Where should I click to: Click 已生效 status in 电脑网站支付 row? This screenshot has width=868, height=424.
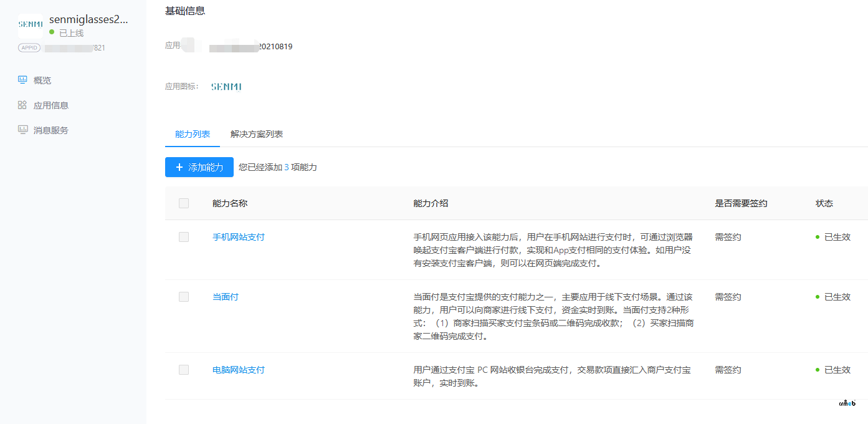833,370
